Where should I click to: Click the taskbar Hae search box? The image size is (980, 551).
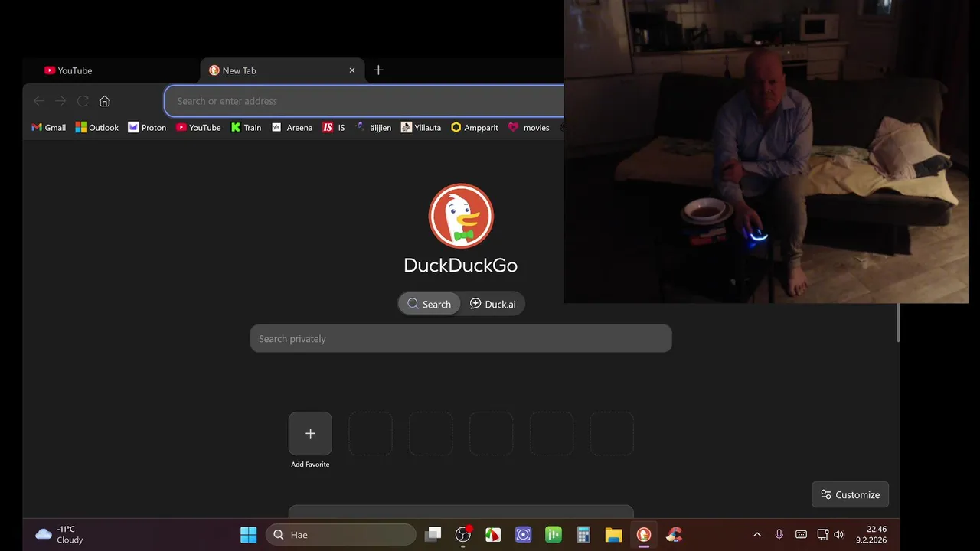coord(341,535)
